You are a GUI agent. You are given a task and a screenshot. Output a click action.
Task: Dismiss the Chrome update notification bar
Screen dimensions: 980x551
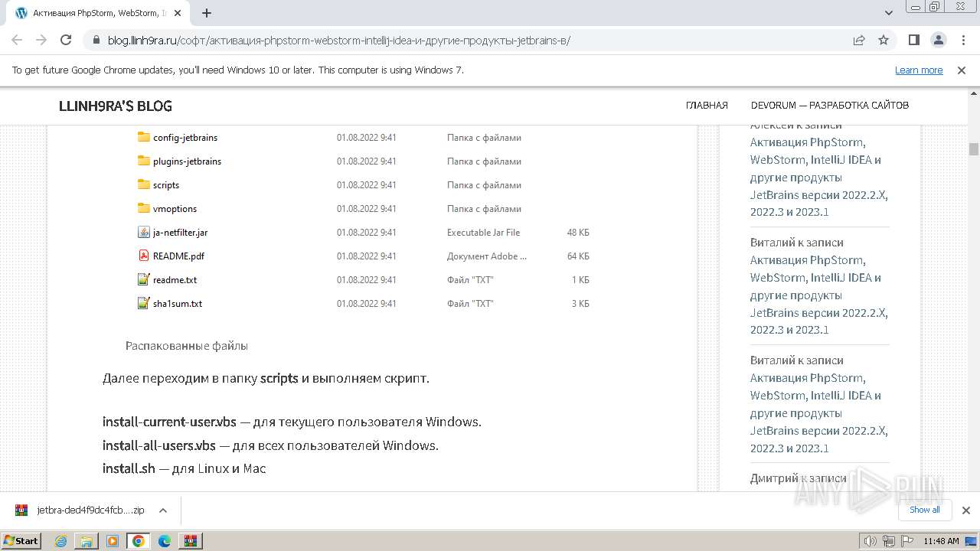coord(962,70)
